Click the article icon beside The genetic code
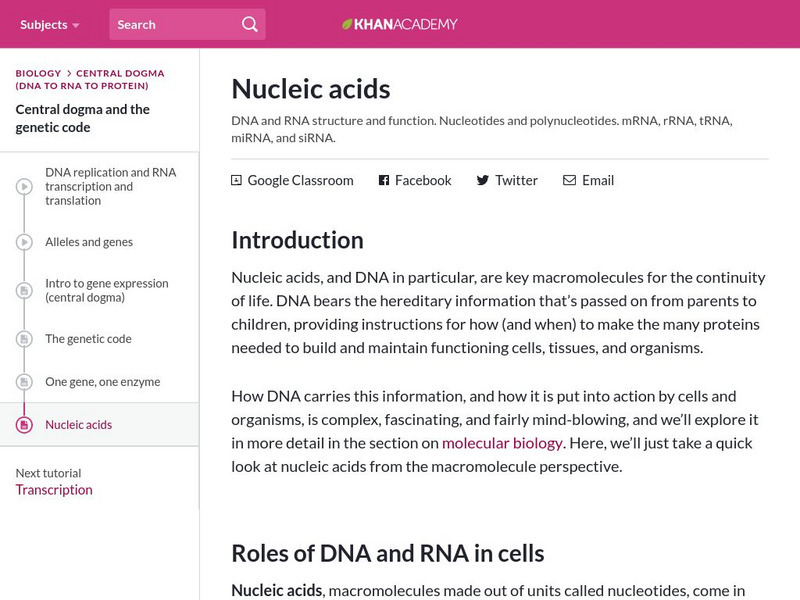The width and height of the screenshot is (800, 600). [x=24, y=339]
